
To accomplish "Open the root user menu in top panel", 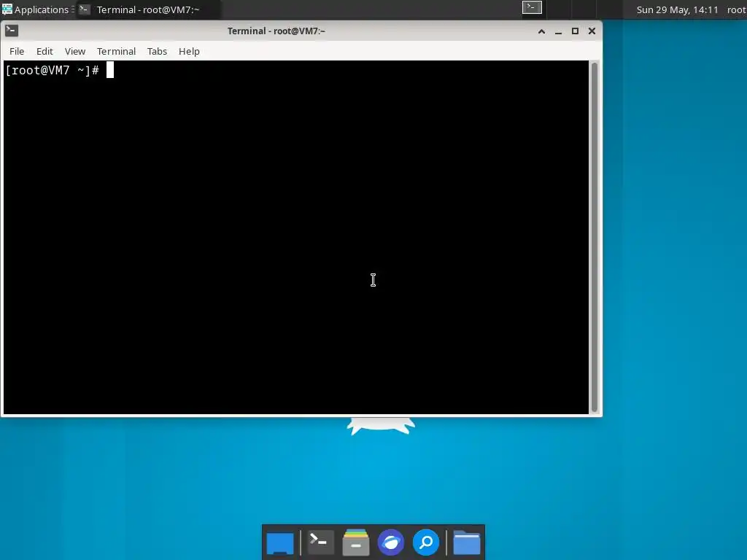I will [x=737, y=9].
